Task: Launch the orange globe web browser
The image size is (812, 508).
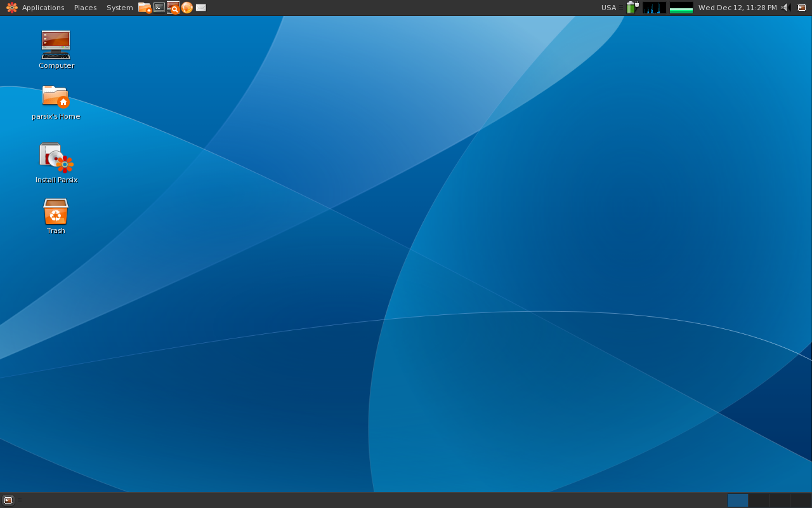Action: coord(187,8)
